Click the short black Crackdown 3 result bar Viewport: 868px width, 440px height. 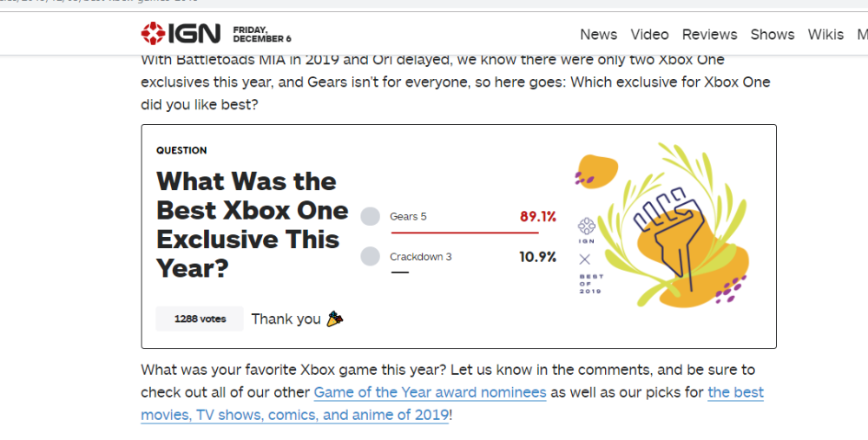(400, 273)
